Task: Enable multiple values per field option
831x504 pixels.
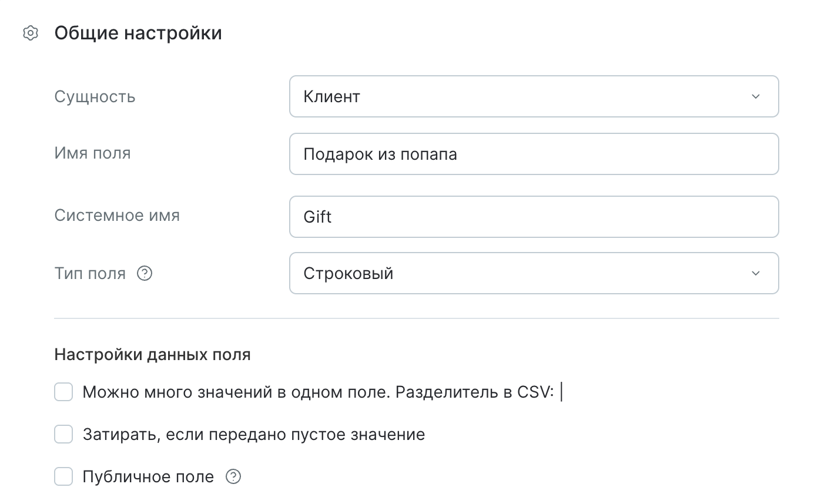Action: tap(63, 392)
